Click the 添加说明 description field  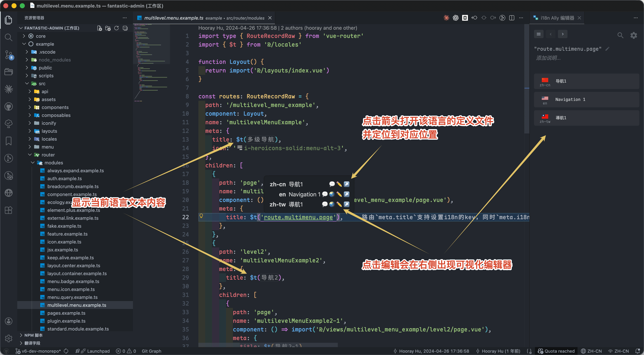[548, 58]
